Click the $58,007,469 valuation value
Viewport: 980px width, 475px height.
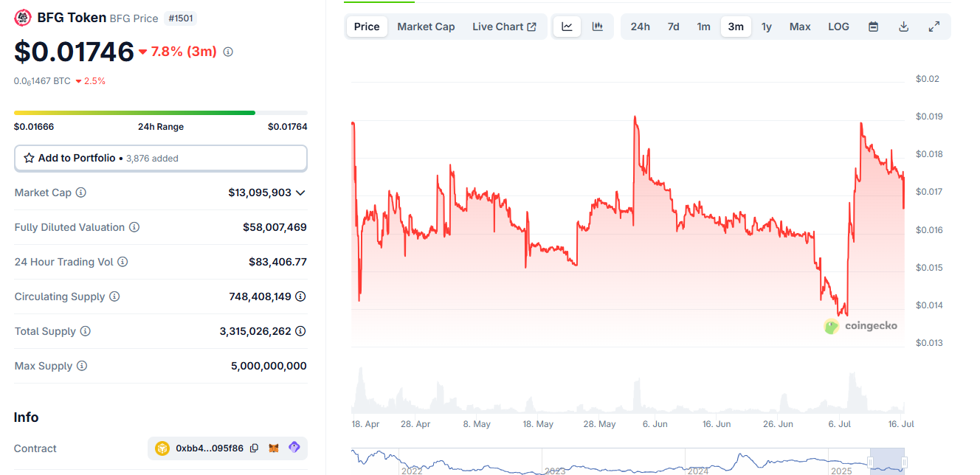pyautogui.click(x=275, y=227)
